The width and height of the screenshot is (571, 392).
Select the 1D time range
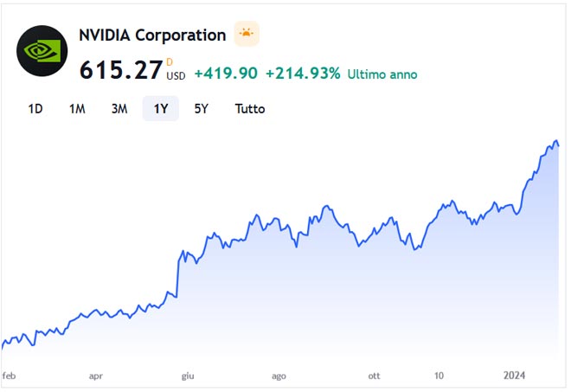click(x=35, y=109)
